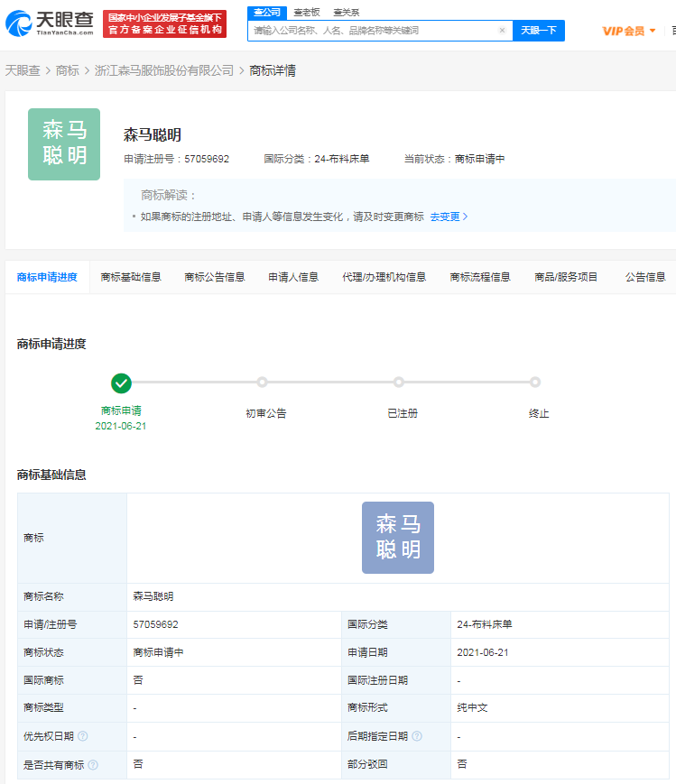Click help icon next to 优先权日期
Screen dimensions: 676x784
click(83, 736)
